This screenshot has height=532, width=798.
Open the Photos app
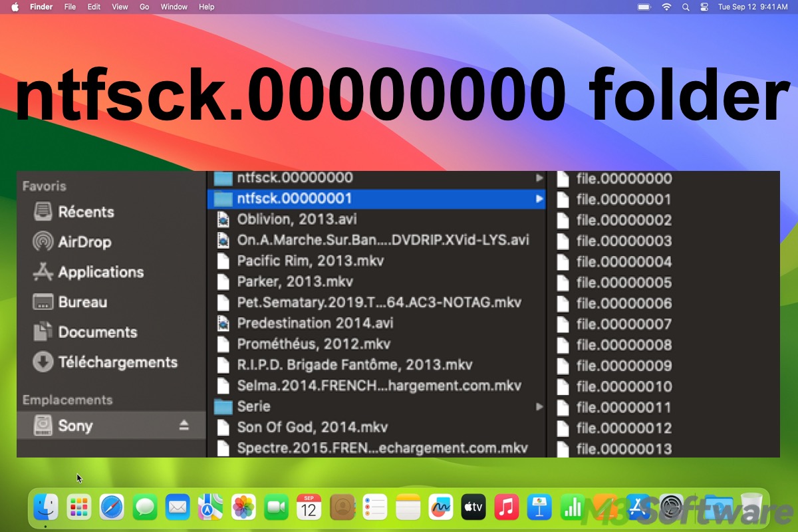point(244,507)
